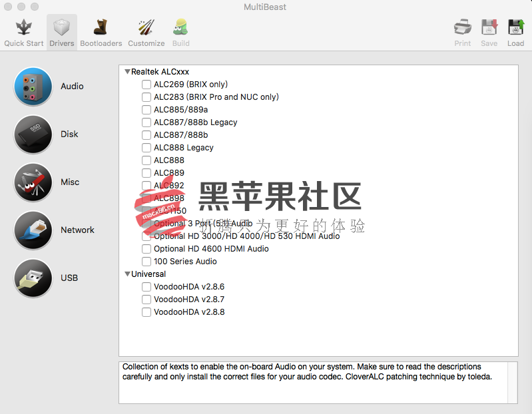Click the Customize text label
Viewport: 532px width, 414px height.
click(x=146, y=43)
